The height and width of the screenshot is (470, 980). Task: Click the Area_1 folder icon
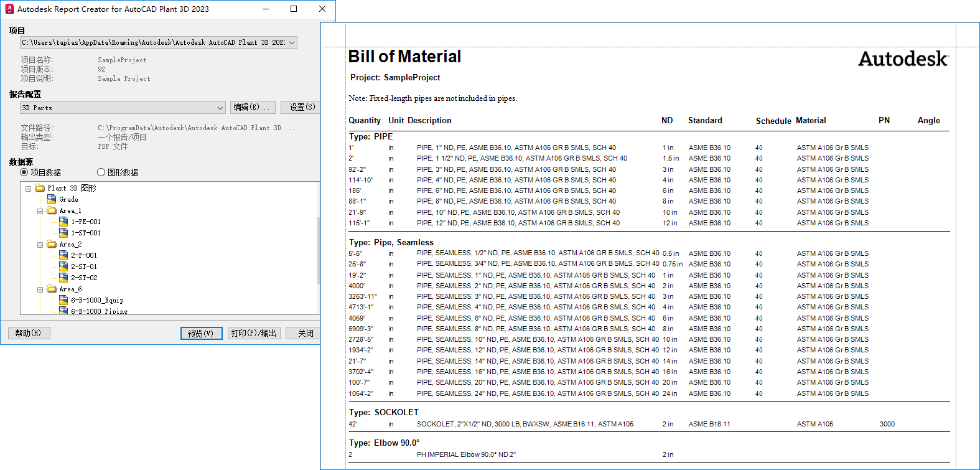click(52, 210)
